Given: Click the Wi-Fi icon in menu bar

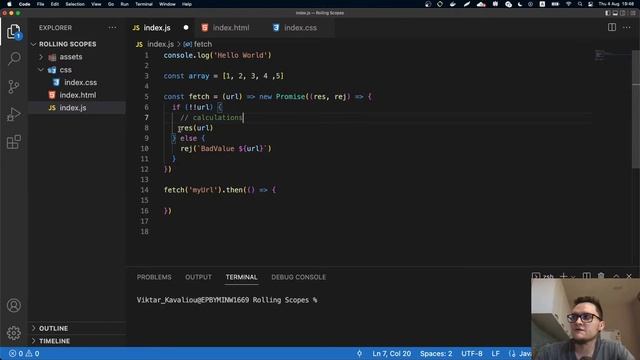Looking at the screenshot, I should 569,4.
